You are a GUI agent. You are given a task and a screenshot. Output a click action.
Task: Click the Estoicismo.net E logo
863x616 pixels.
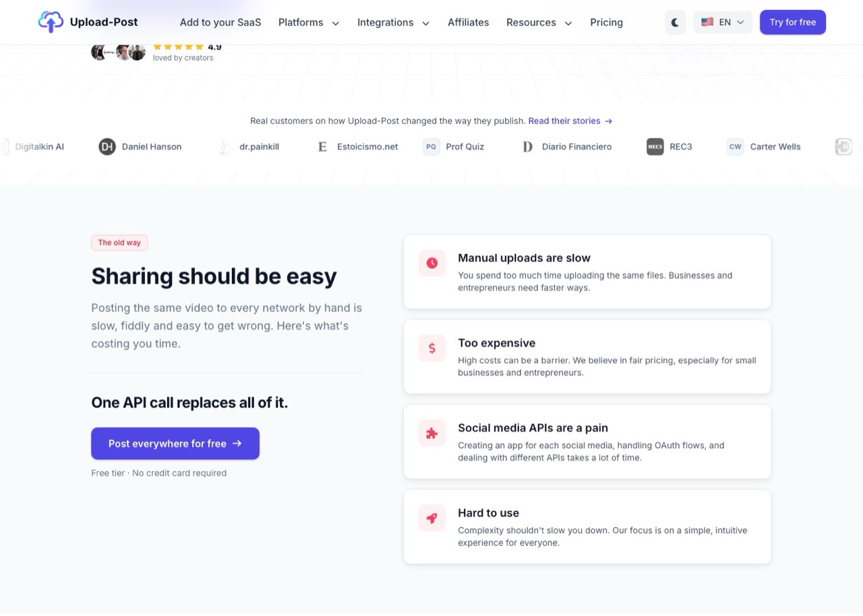click(322, 146)
